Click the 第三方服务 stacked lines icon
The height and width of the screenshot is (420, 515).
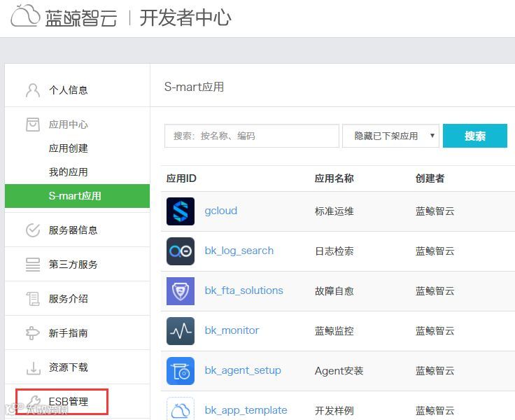(x=32, y=265)
